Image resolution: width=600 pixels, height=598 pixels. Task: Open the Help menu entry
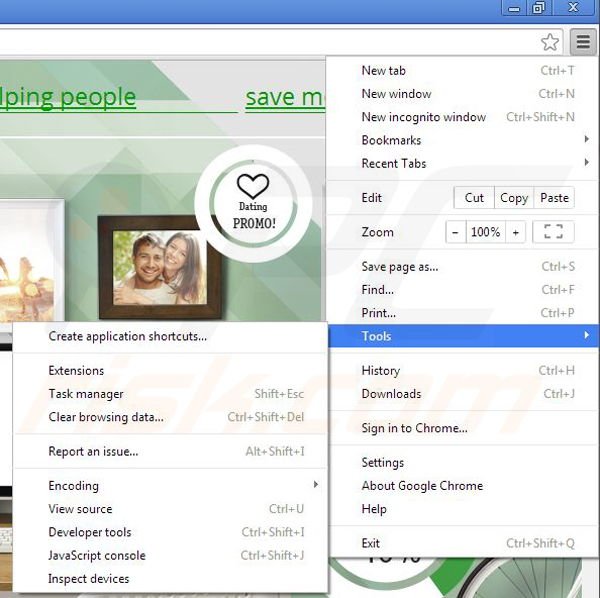click(x=464, y=509)
